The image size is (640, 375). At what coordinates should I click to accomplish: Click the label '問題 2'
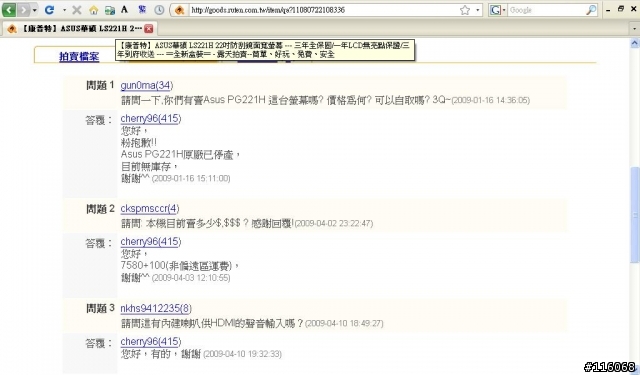100,209
